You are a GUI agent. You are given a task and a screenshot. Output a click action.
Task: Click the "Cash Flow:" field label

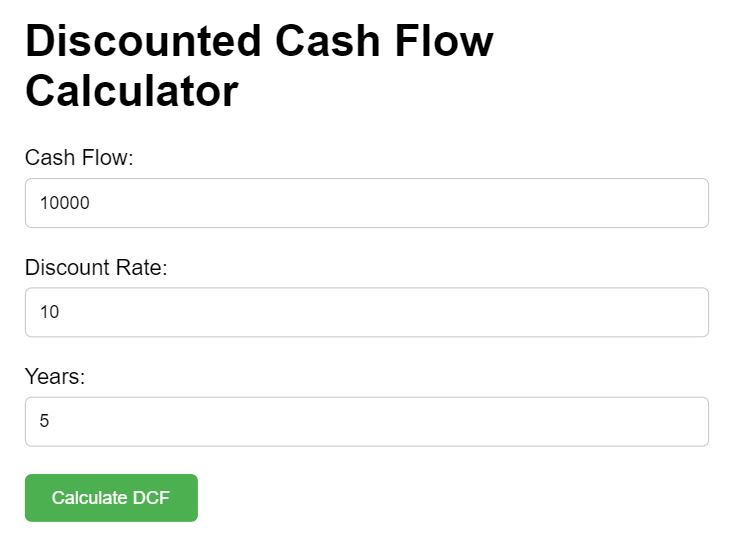pos(79,158)
